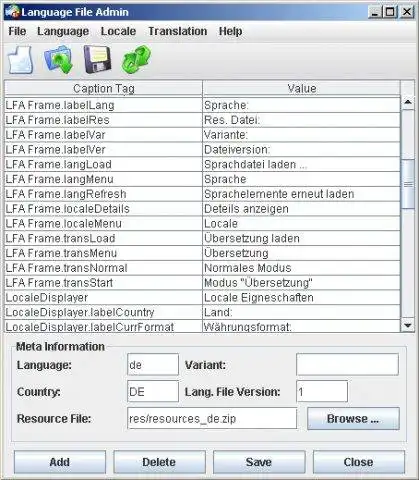The height and width of the screenshot is (480, 419).
Task: Click the Variant input field
Action: pos(347,365)
